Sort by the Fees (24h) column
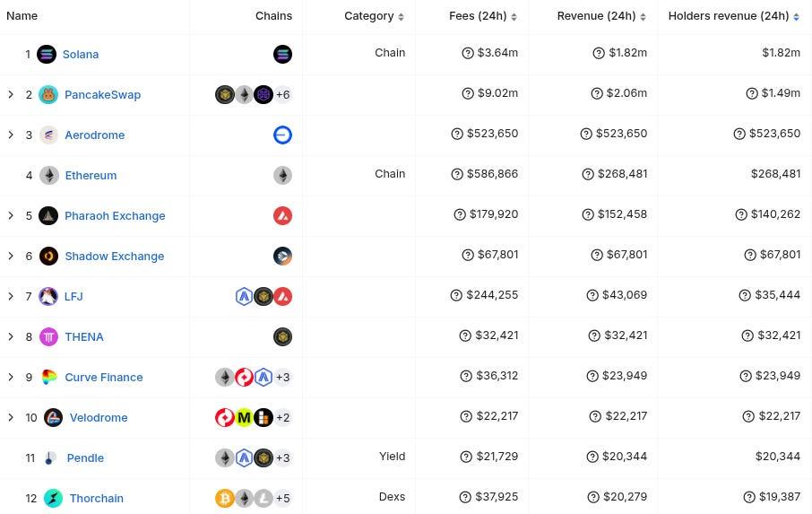812x514 pixels. tap(483, 16)
